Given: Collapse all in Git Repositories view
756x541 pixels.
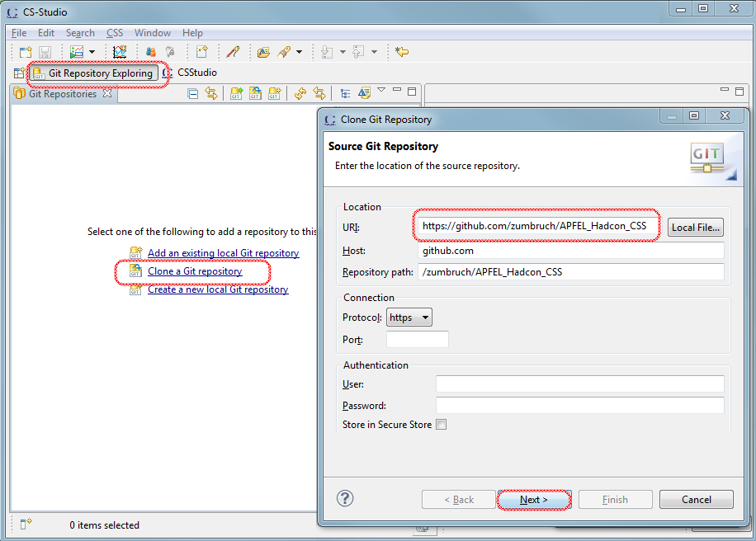Looking at the screenshot, I should (193, 93).
